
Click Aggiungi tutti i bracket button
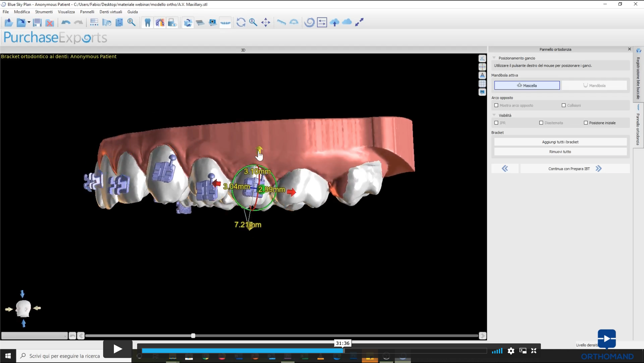coord(560,142)
